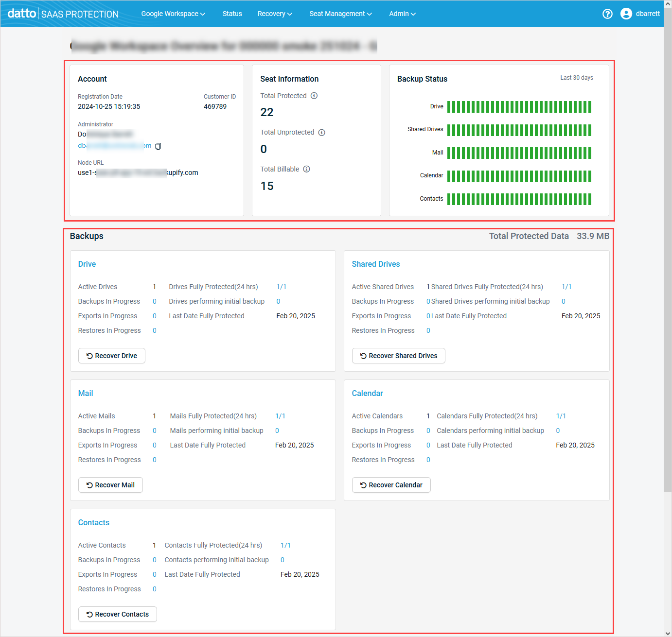Click the Shared Drives backup status bars
672x637 pixels.
[x=519, y=130]
